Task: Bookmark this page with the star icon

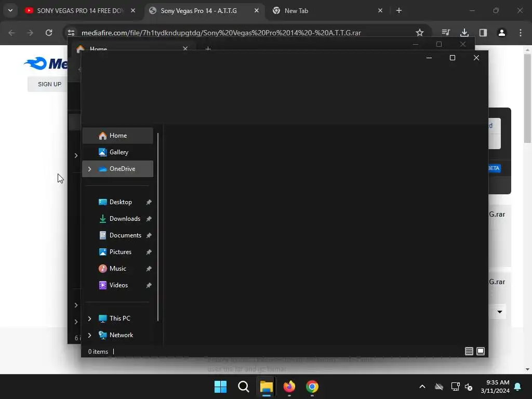Action: click(420, 33)
